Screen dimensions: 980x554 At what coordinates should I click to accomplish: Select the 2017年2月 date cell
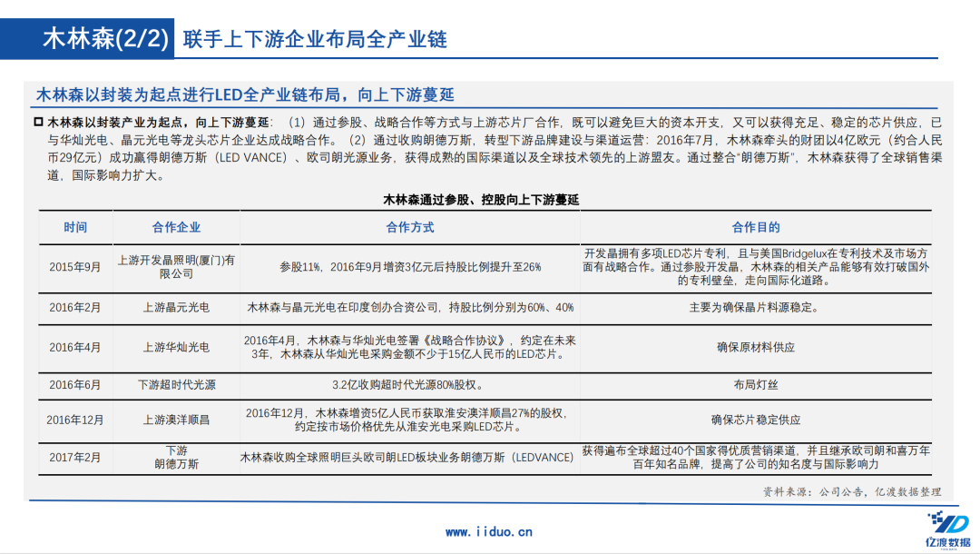pos(75,458)
